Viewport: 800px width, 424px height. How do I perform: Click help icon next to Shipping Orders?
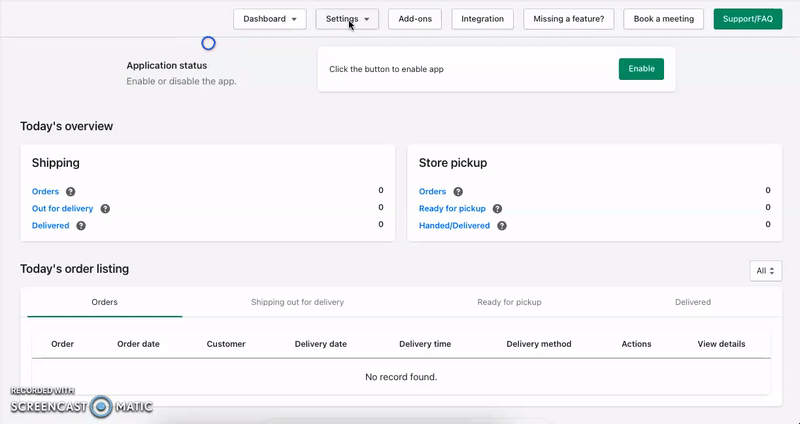pos(70,192)
